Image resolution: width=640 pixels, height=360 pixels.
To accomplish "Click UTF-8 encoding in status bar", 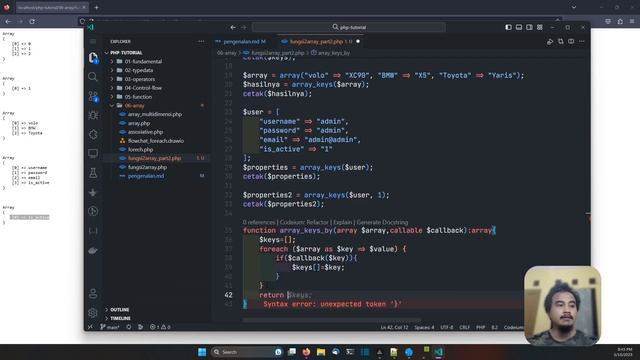I will coord(447,327).
